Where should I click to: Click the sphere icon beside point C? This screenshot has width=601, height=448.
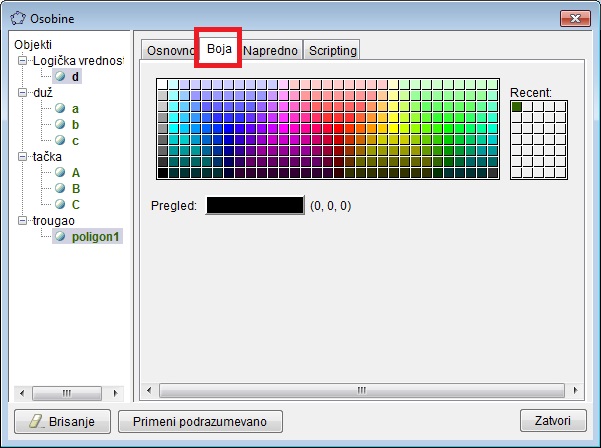(60, 204)
